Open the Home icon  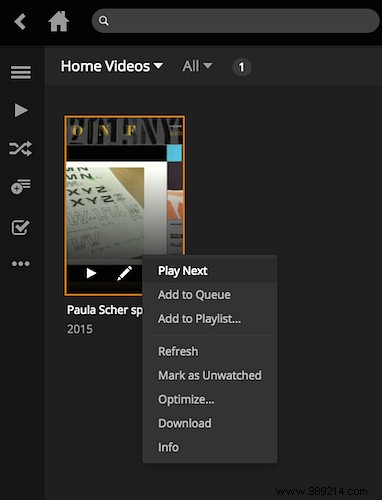click(59, 21)
